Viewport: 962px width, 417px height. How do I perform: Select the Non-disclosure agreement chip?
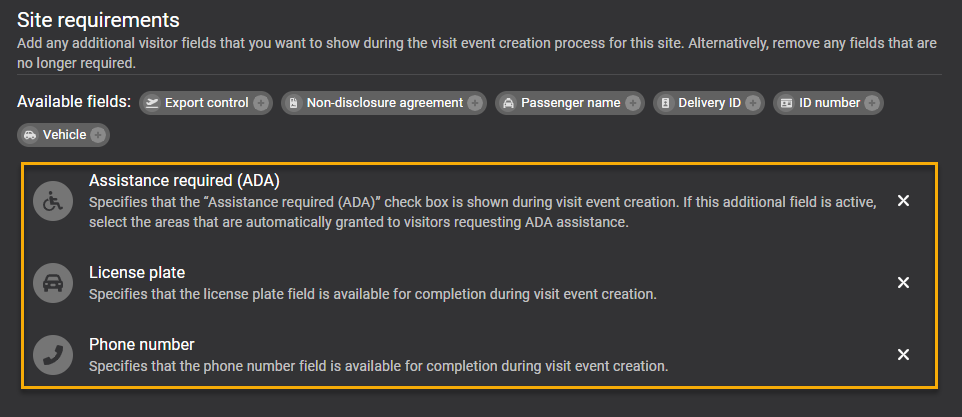click(x=384, y=103)
